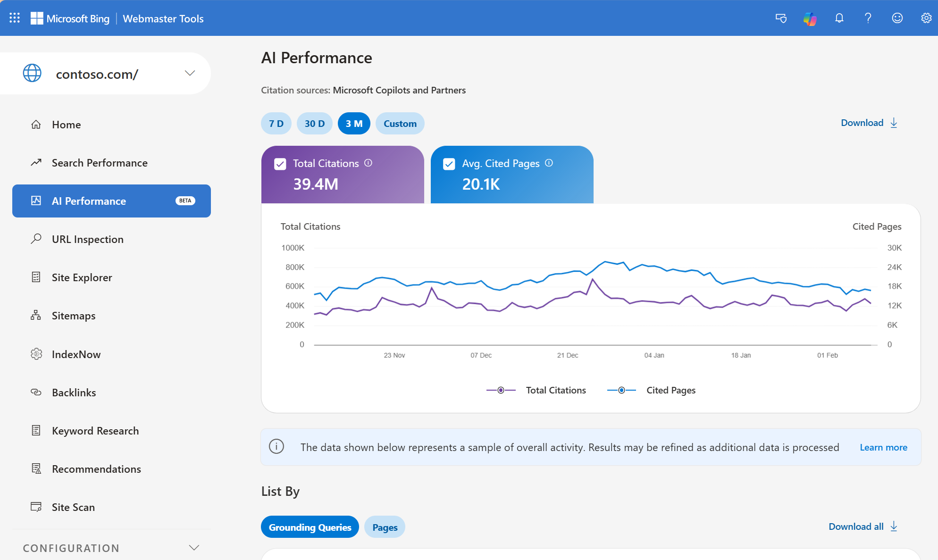The image size is (938, 560).
Task: Select the Custom date range option
Action: pyautogui.click(x=400, y=124)
